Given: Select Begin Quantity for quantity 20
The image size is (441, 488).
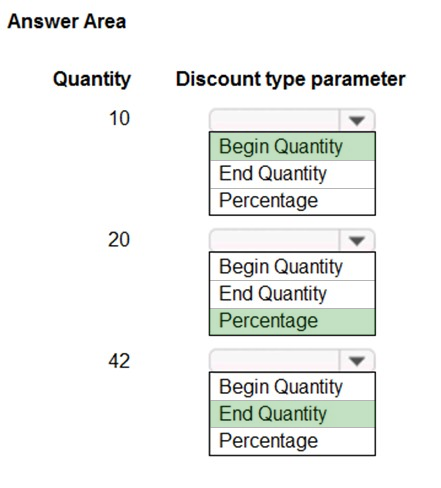Looking at the screenshot, I should click(292, 267).
